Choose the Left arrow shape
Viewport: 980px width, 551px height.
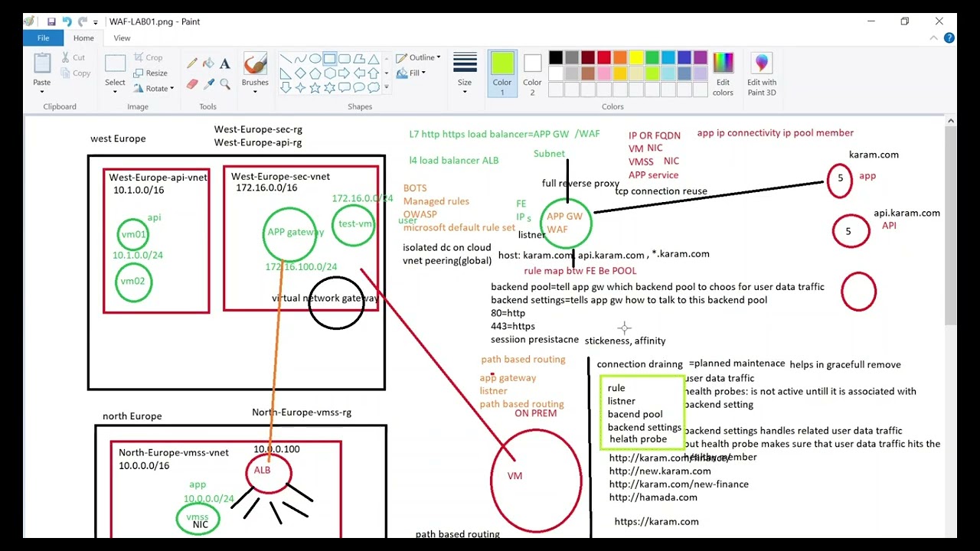[x=359, y=73]
